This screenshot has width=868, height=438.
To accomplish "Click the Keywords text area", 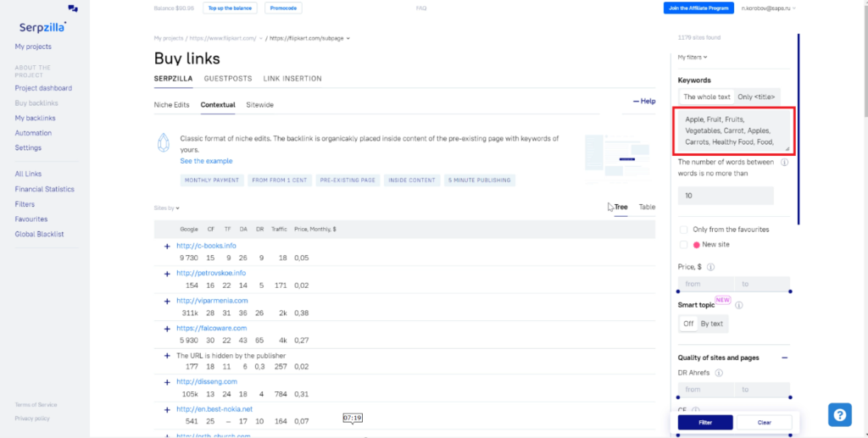I will [x=734, y=132].
